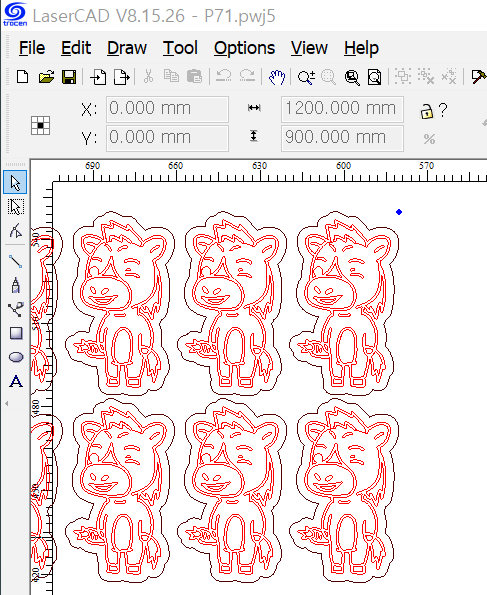Toggle the aspect ratio lock icon
487x595 pixels.
point(427,112)
